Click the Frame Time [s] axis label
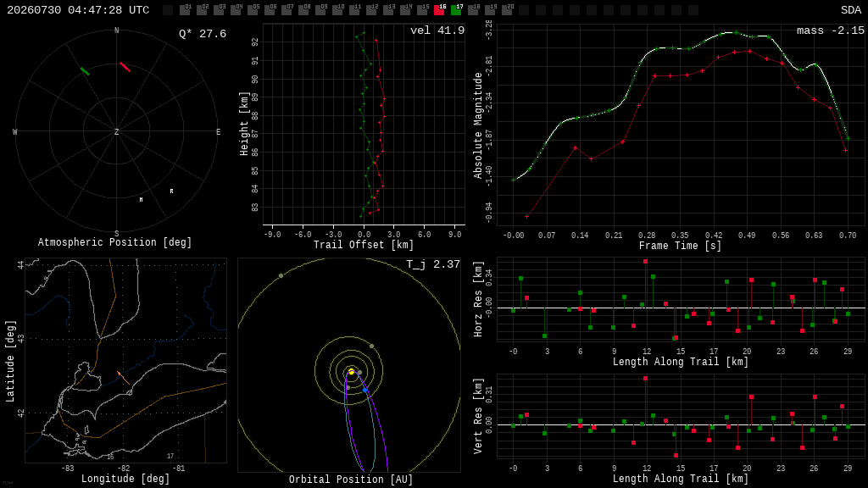 pyautogui.click(x=680, y=245)
